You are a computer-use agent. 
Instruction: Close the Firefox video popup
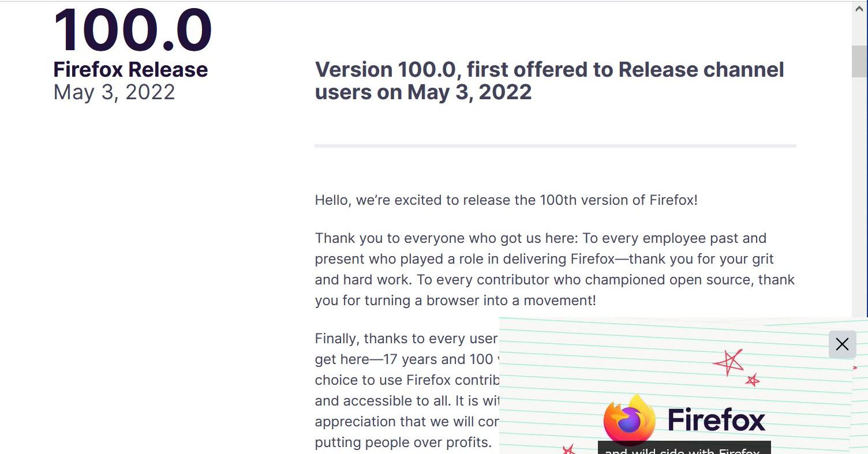click(842, 344)
